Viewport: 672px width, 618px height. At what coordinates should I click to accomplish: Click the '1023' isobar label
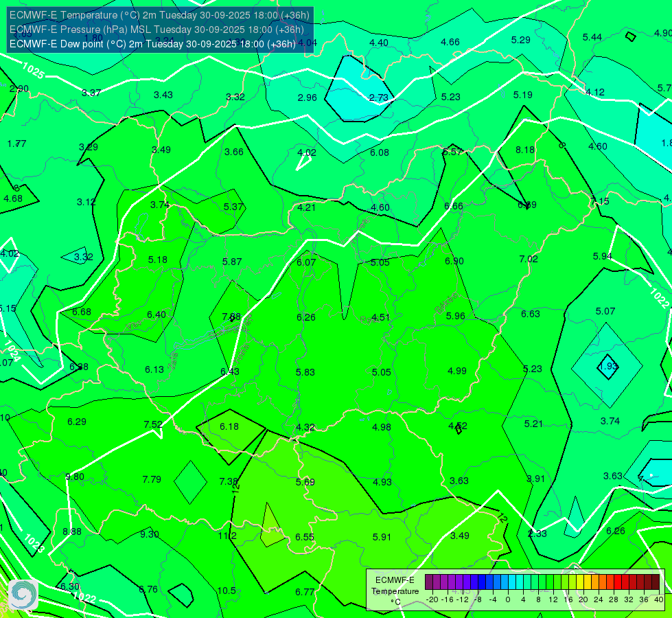pyautogui.click(x=34, y=543)
